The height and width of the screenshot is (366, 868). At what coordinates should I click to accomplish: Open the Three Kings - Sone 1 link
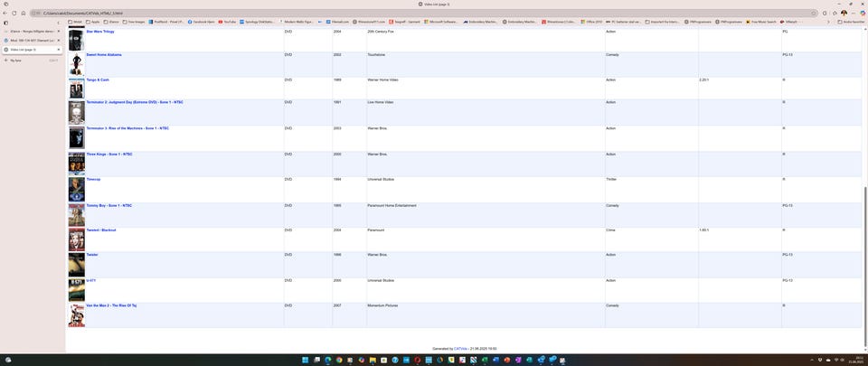coord(109,154)
